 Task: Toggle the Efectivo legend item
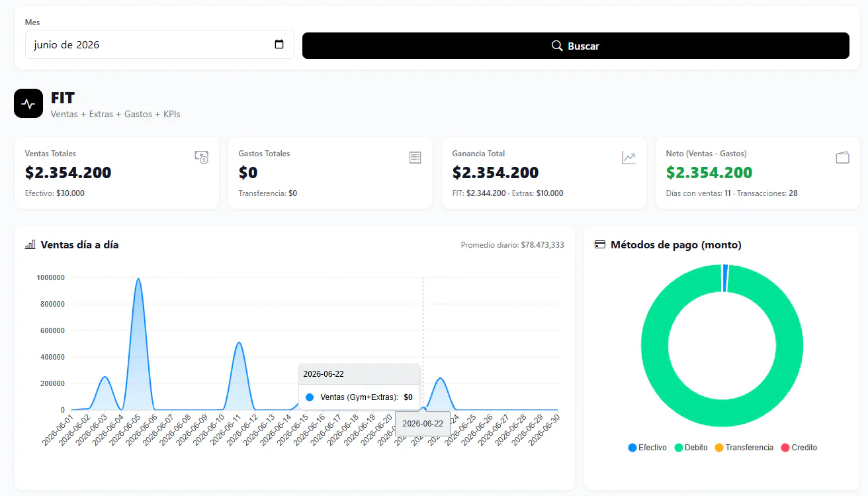(647, 448)
